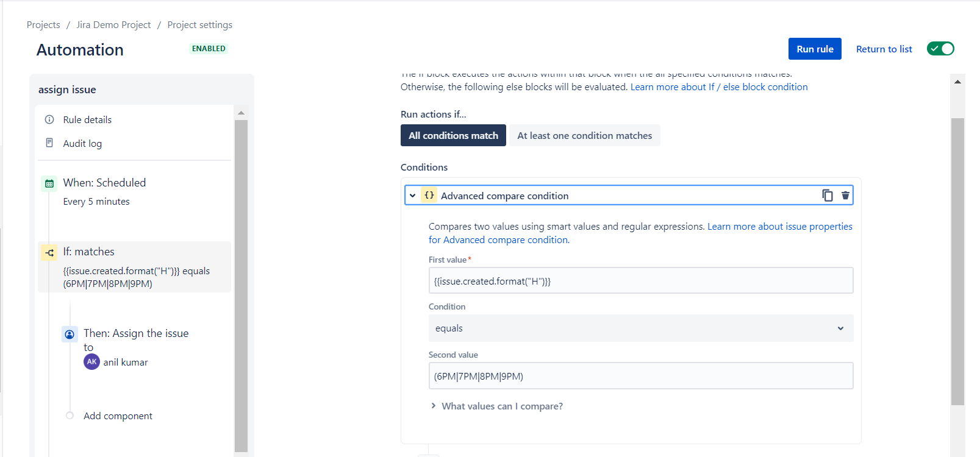This screenshot has width=980, height=457.
Task: Disable the automation rule toggle
Action: coord(940,49)
